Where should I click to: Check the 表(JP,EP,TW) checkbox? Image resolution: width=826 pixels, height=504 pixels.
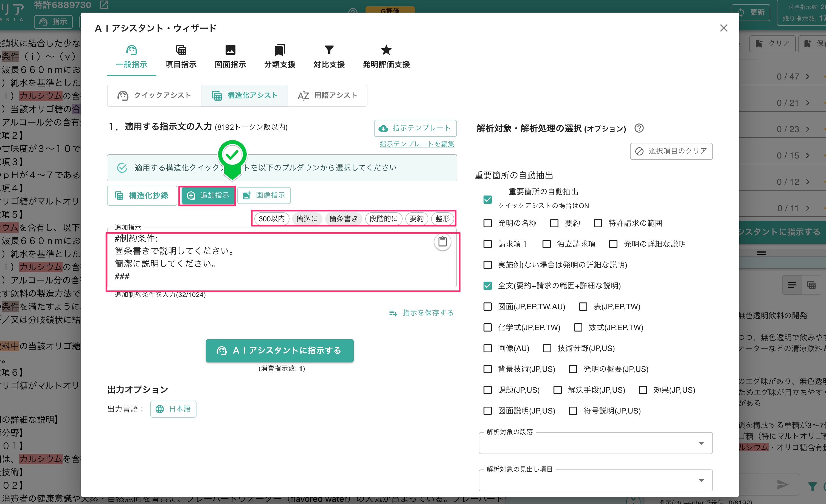[x=583, y=306]
